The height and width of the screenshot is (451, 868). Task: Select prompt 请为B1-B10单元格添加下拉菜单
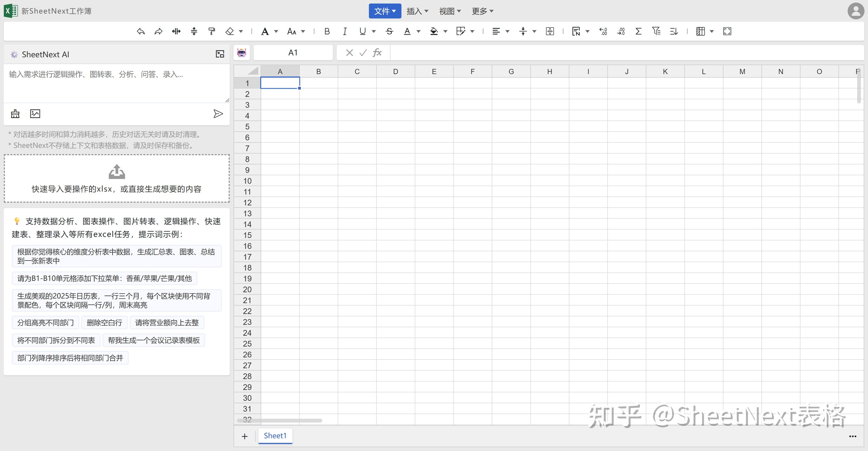point(104,278)
